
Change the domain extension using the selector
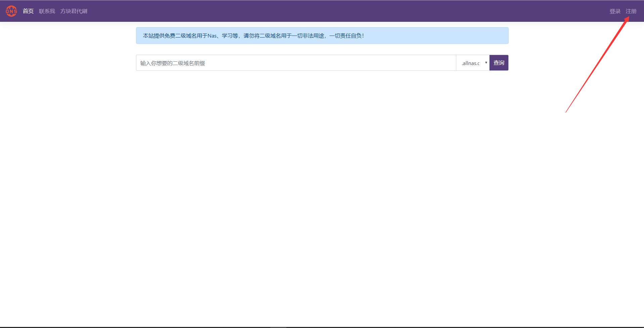tap(473, 63)
